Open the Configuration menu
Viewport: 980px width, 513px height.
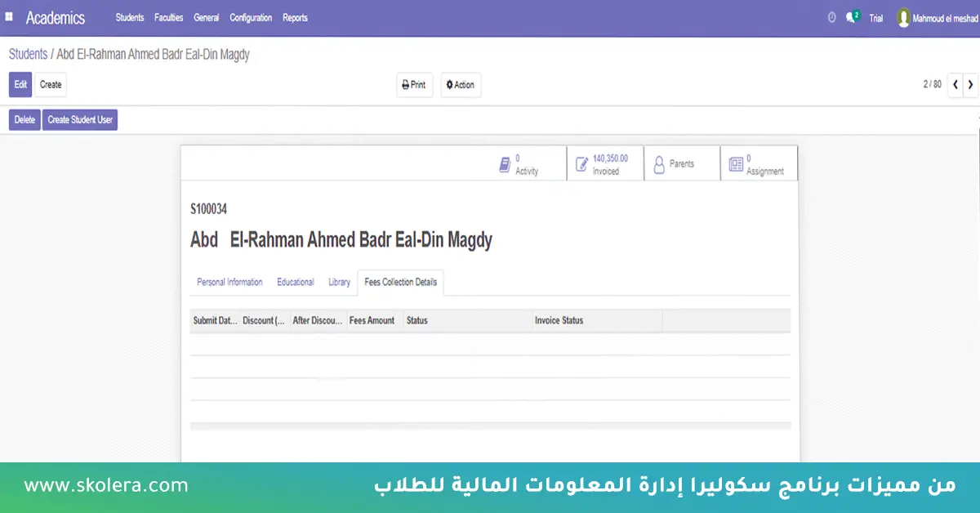(251, 17)
